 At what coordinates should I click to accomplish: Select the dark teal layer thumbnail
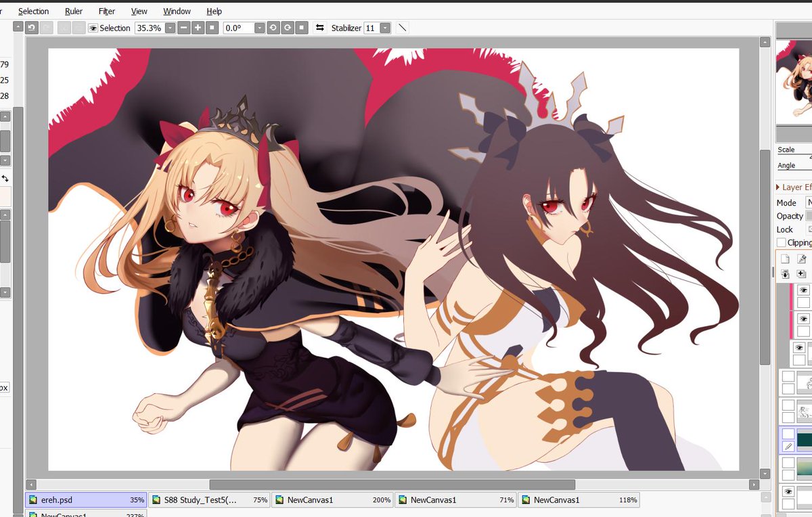tap(805, 440)
